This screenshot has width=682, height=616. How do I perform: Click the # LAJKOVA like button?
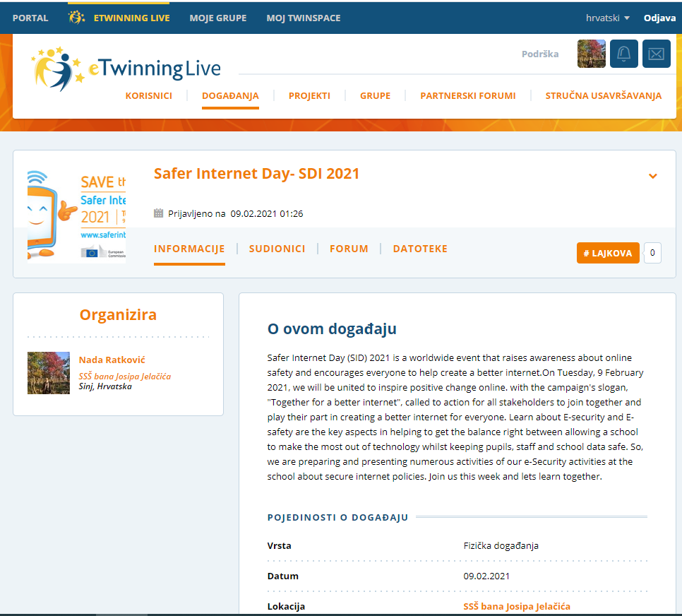(608, 253)
